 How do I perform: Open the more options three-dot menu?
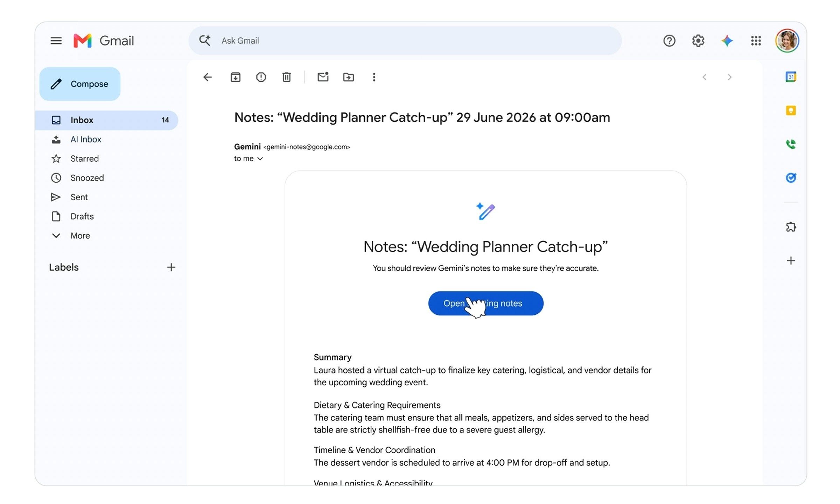coord(374,77)
